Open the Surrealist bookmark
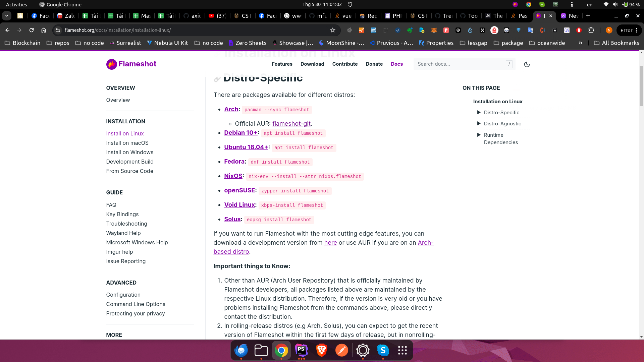The image size is (644, 362). pos(125,43)
